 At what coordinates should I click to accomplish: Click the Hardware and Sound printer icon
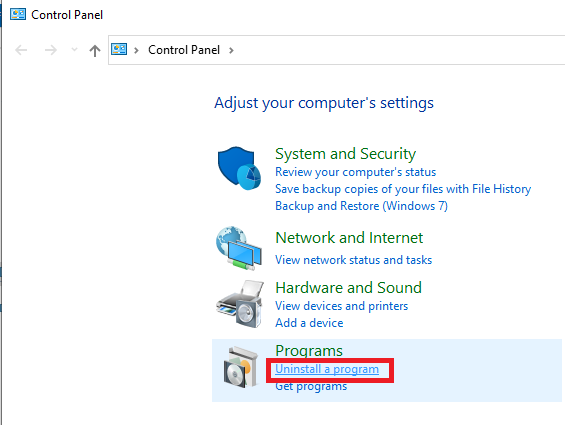(x=240, y=304)
